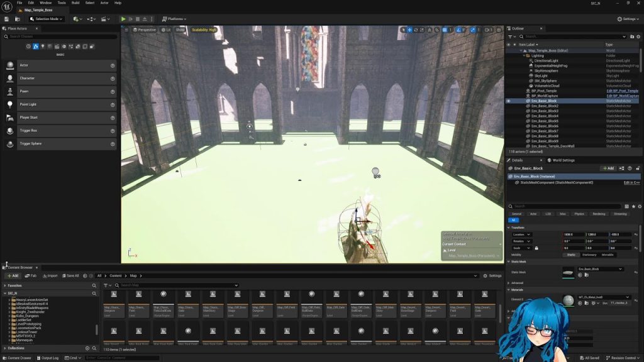Toggle visibility eye for Env_Basic_Block
The height and width of the screenshot is (362, 644).
coord(509,101)
